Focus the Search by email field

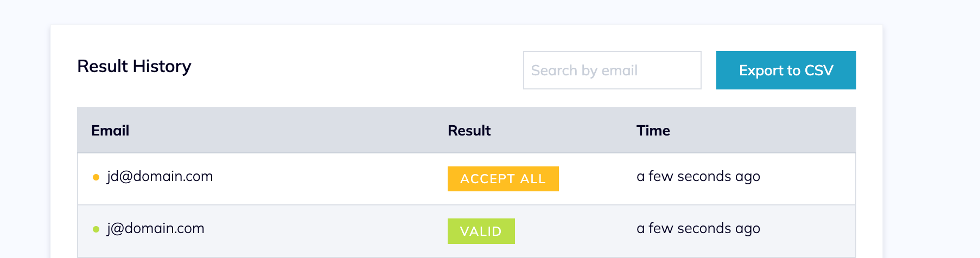coord(612,70)
